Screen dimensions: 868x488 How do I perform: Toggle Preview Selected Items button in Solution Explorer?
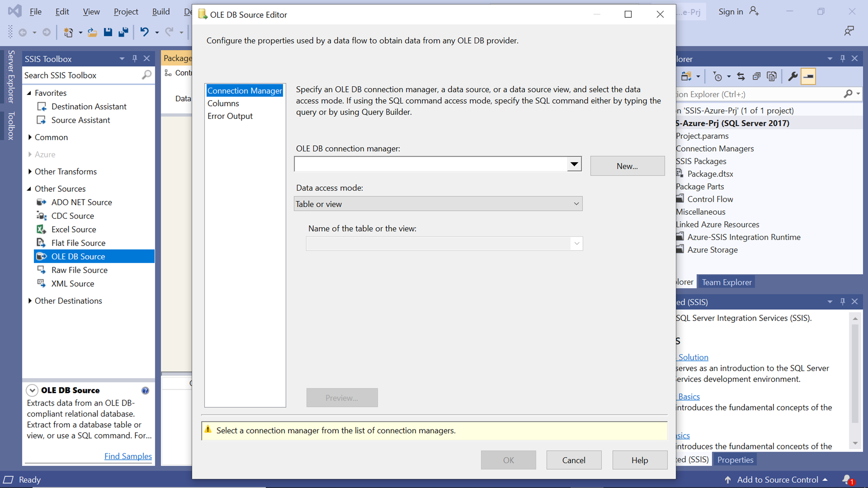(808, 77)
